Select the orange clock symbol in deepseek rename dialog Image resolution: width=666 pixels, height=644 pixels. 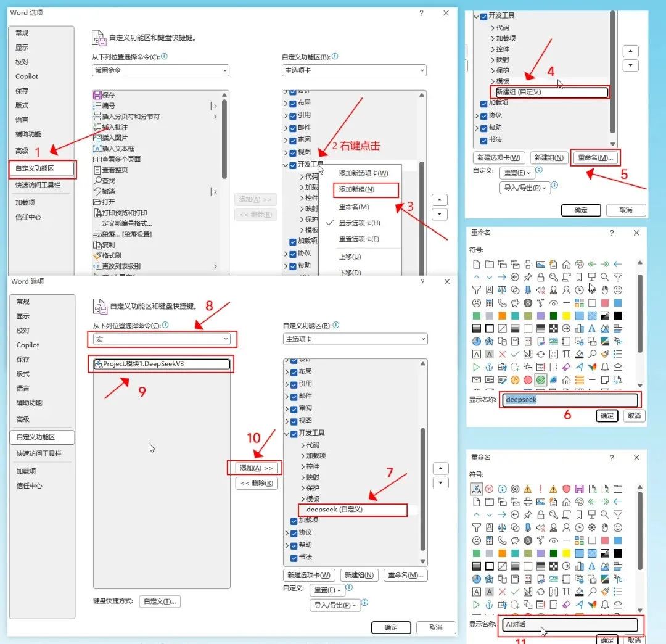515,380
